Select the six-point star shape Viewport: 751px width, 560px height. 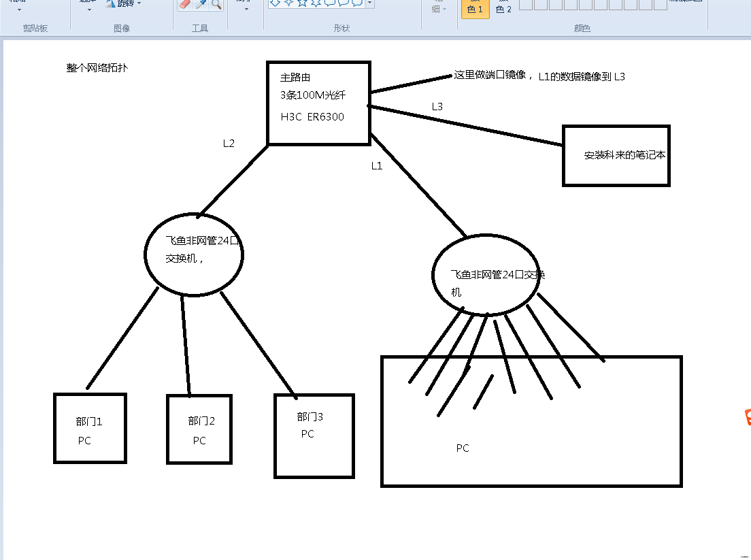[x=315, y=5]
